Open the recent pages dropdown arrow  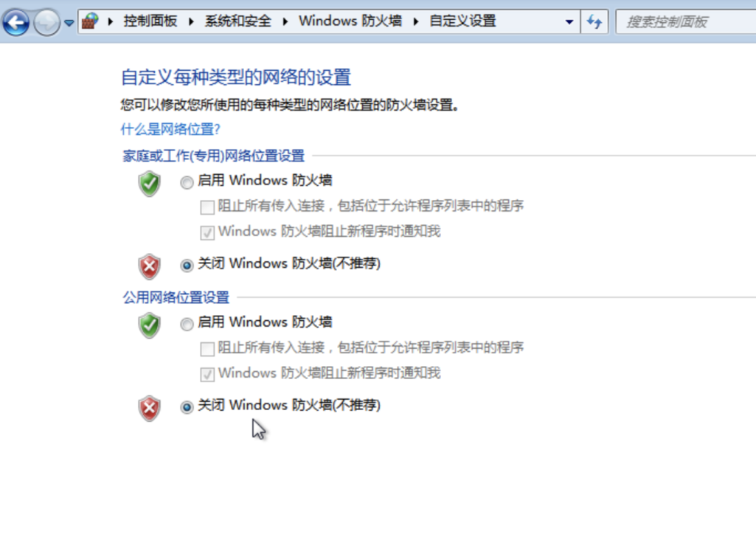pos(69,23)
